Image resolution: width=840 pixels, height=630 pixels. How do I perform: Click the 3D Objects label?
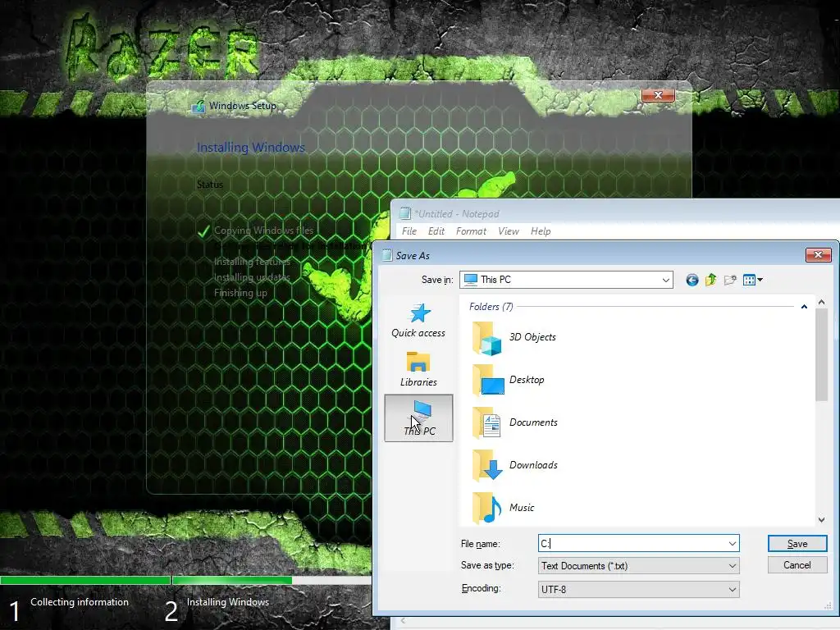coord(532,337)
